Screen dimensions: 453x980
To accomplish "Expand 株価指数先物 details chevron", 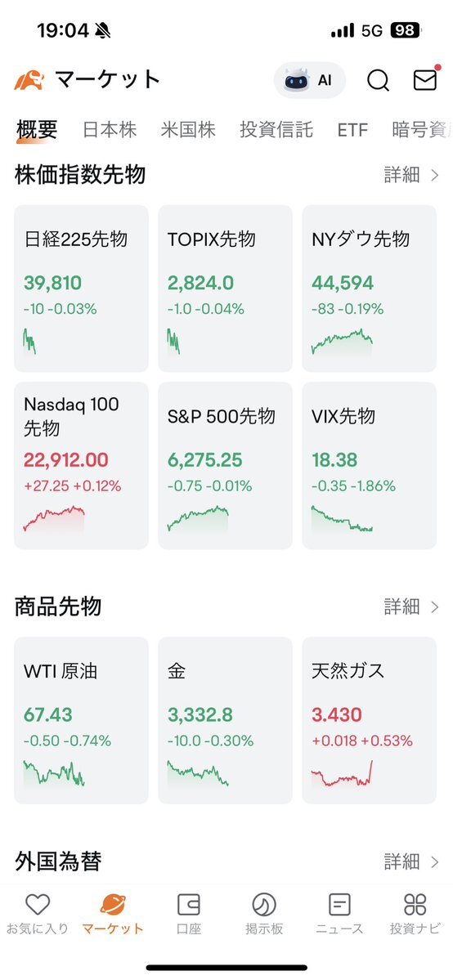I will tap(435, 175).
